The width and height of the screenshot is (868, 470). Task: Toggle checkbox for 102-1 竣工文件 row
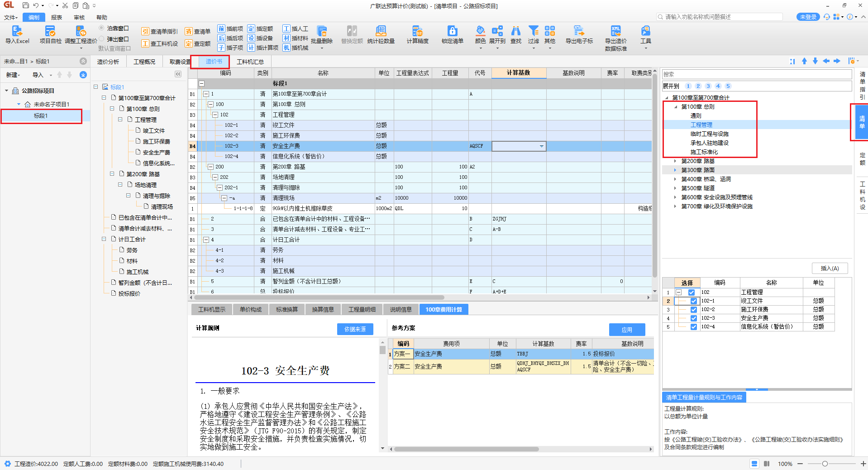[694, 301]
